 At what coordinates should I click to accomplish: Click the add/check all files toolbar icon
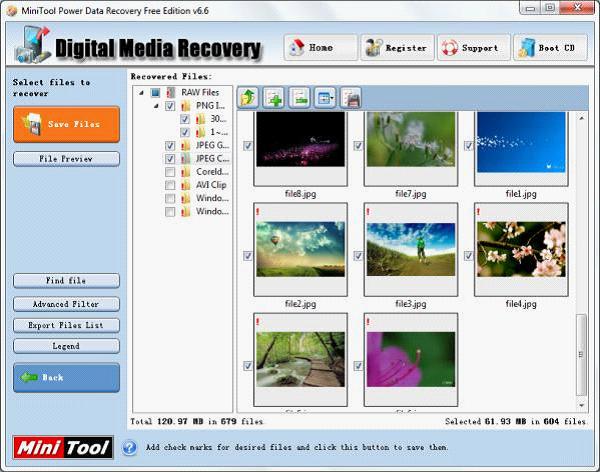[274, 98]
